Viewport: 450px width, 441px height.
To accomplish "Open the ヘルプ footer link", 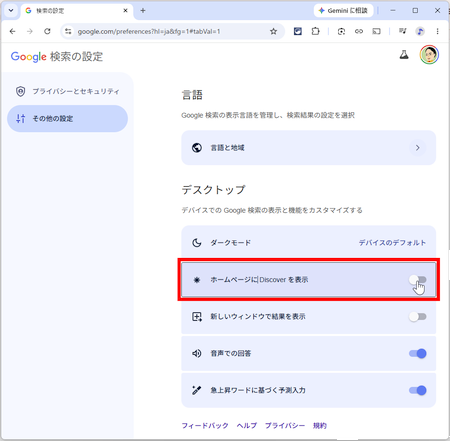I will [247, 425].
